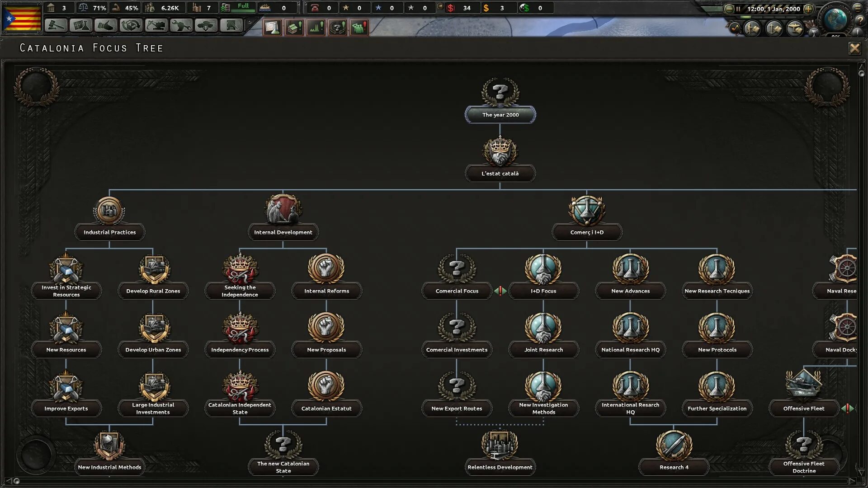Open the Recruit and Deploy tank button
Screen dimensions: 868x488
206,26
